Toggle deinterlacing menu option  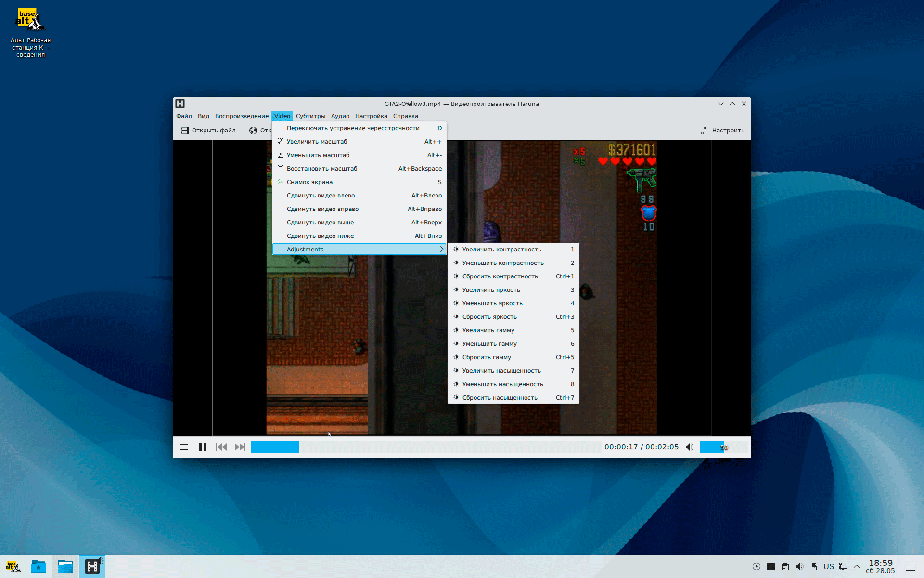coord(353,128)
